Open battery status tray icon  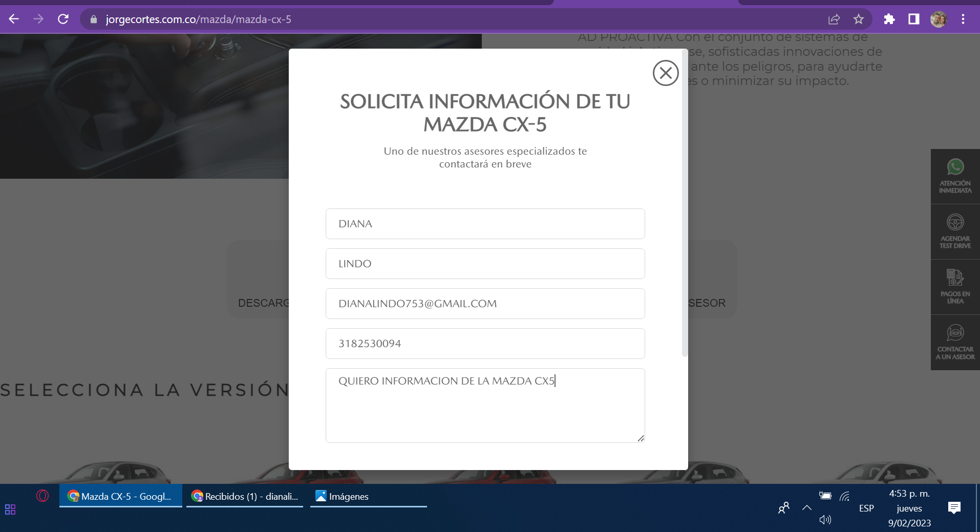pos(825,495)
